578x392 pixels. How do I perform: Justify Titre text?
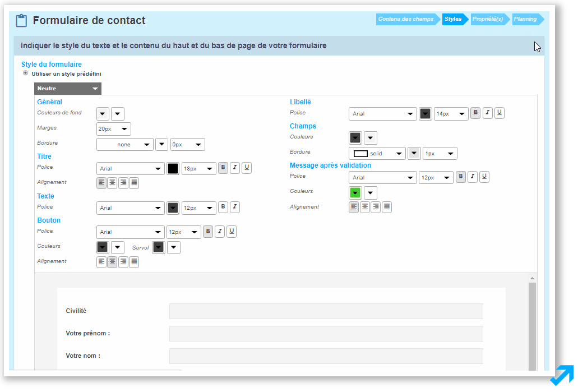[x=134, y=183]
